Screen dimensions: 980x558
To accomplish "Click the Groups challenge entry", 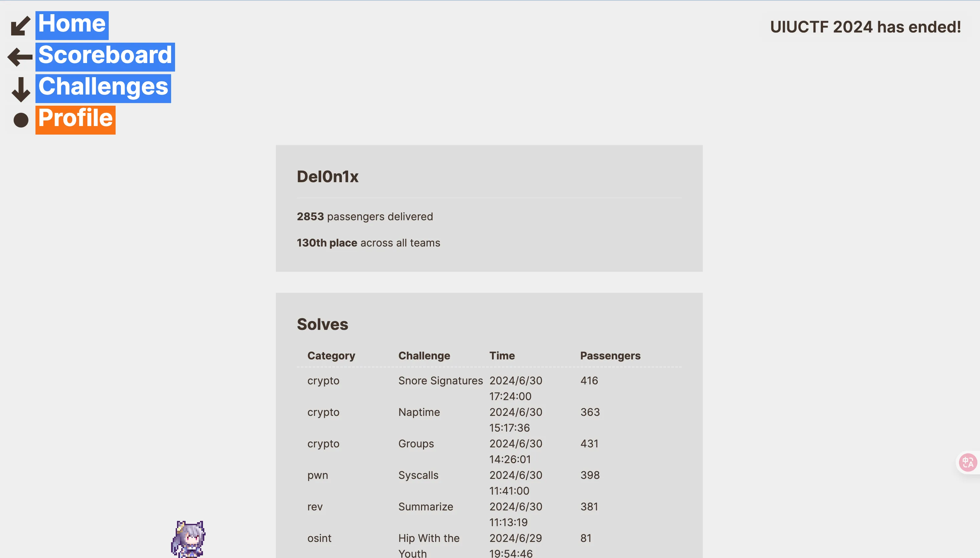I will [416, 443].
